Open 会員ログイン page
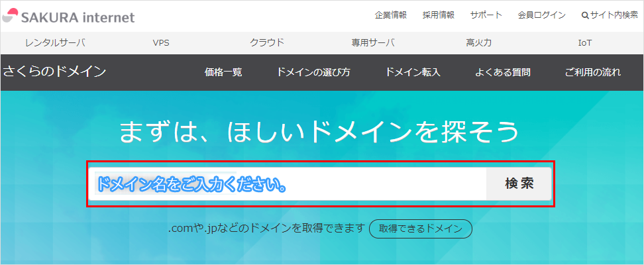644x265 pixels. tap(541, 15)
